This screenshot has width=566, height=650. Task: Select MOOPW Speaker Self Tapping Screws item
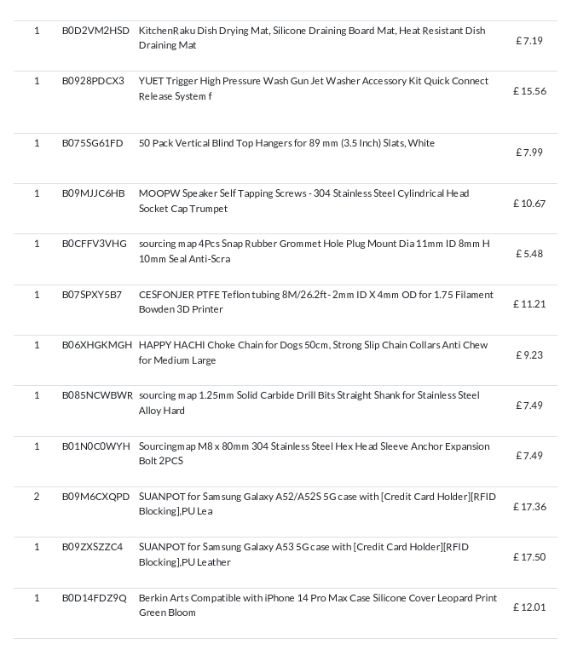pyautogui.click(x=304, y=201)
